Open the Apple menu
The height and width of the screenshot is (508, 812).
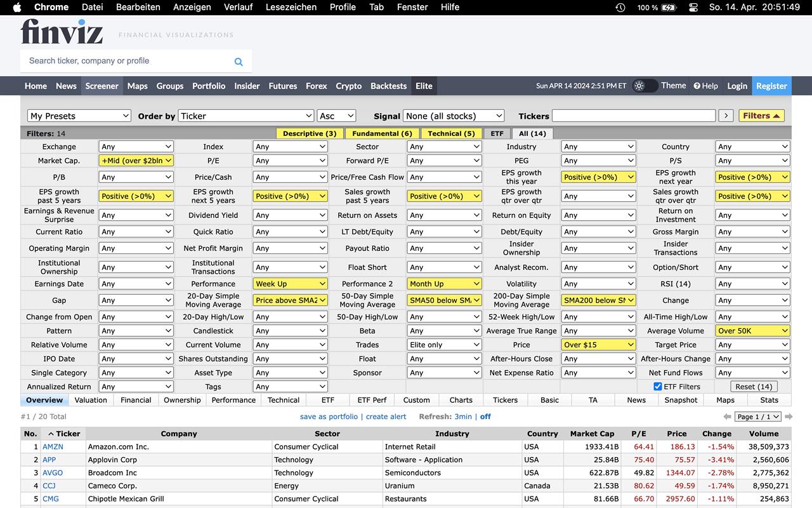tap(17, 7)
